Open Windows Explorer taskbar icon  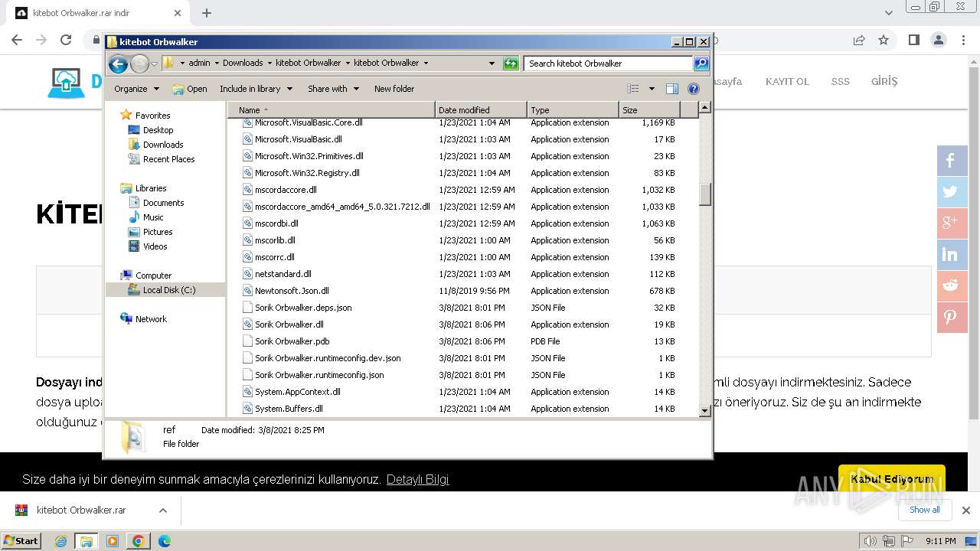(x=87, y=541)
